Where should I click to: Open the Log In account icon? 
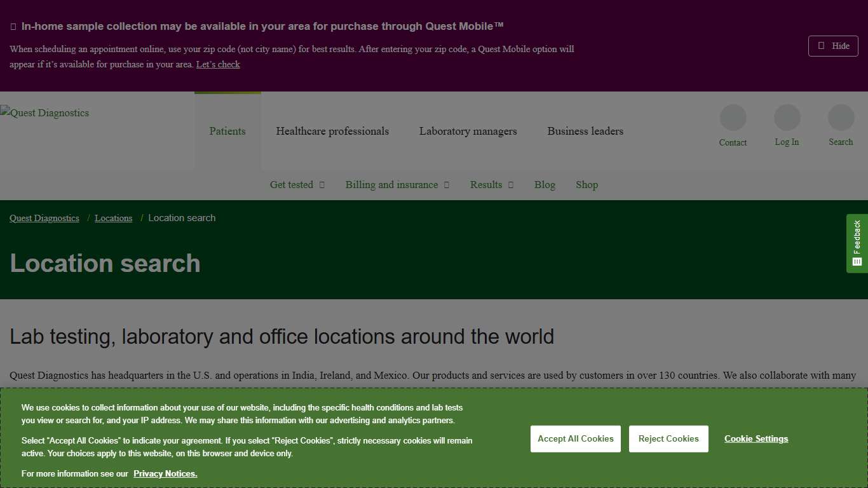(787, 118)
